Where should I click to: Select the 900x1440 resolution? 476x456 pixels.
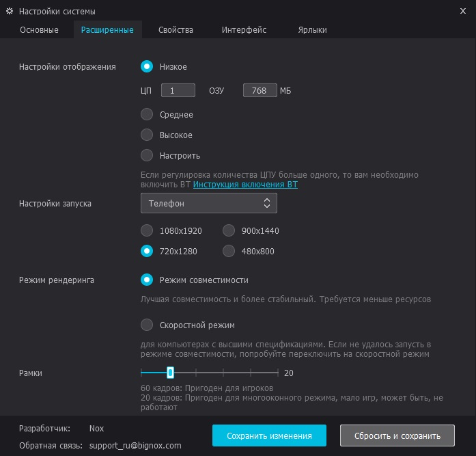(x=229, y=230)
